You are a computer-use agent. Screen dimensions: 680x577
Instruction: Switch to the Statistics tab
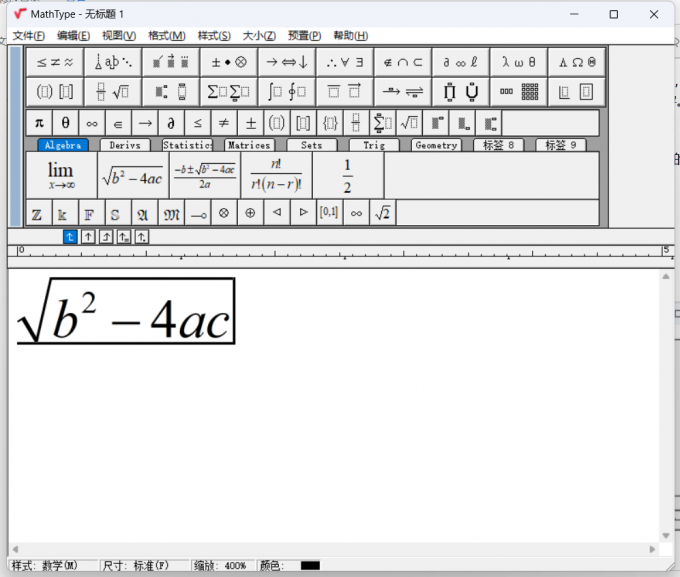click(187, 145)
